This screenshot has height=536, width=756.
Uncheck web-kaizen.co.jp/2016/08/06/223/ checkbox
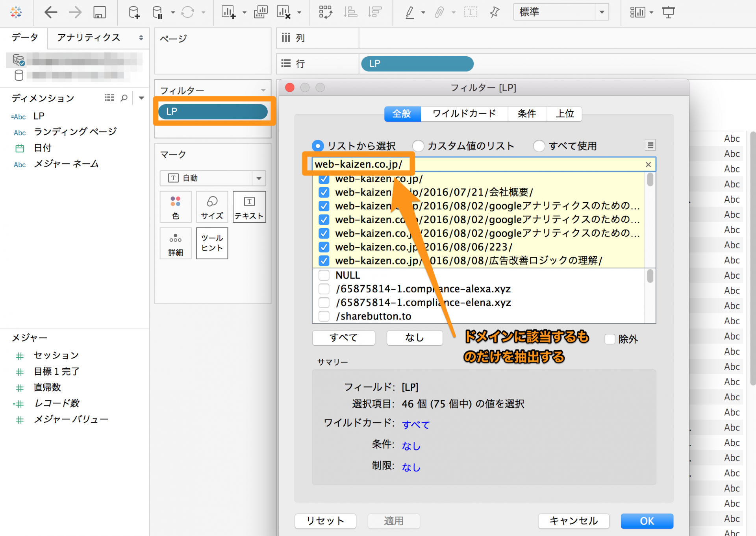[x=324, y=247]
